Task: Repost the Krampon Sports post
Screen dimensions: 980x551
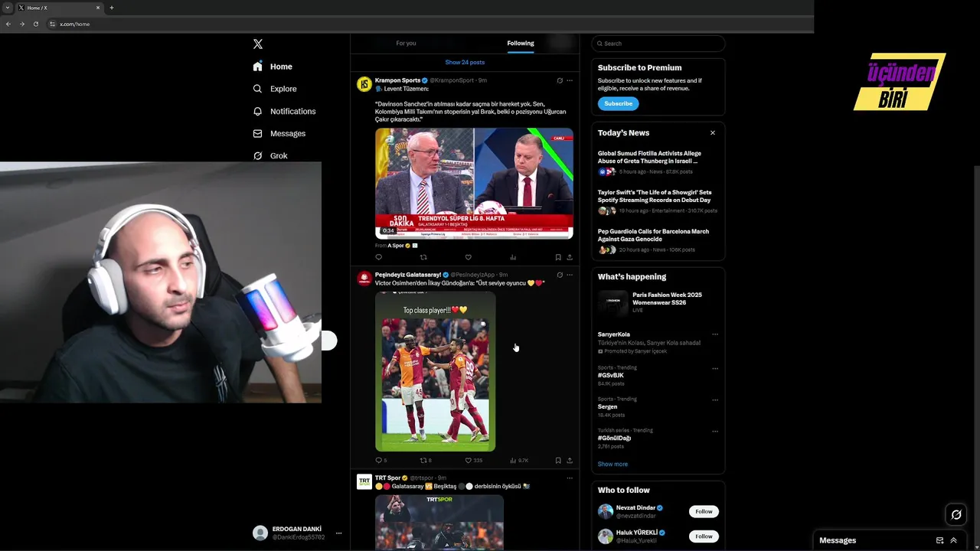Action: (423, 257)
